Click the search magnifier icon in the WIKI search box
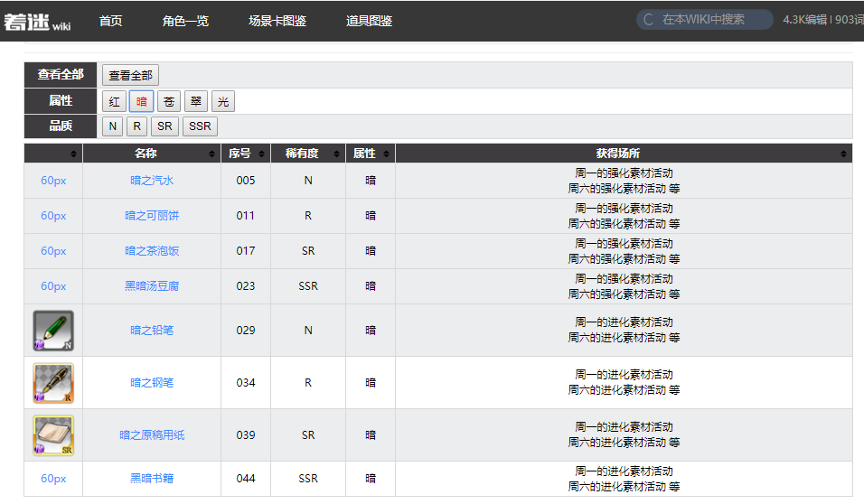This screenshot has height=504, width=864. click(x=649, y=20)
